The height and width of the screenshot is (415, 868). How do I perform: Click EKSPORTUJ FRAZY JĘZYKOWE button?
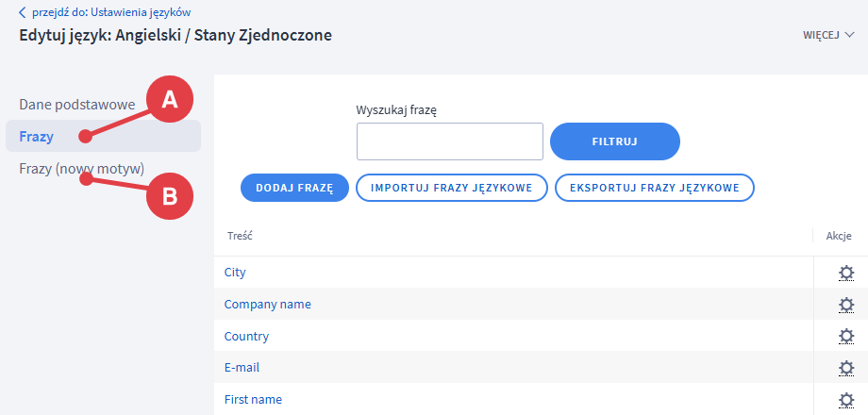pos(654,188)
